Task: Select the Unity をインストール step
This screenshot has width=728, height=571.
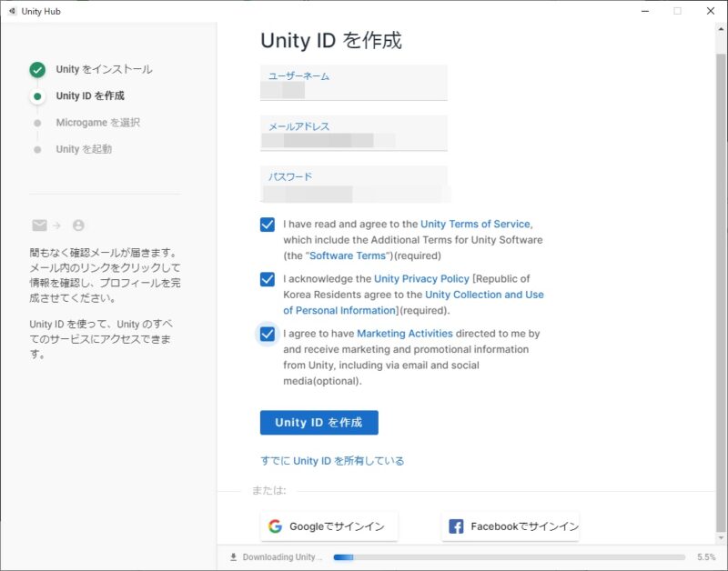Action: point(104,70)
